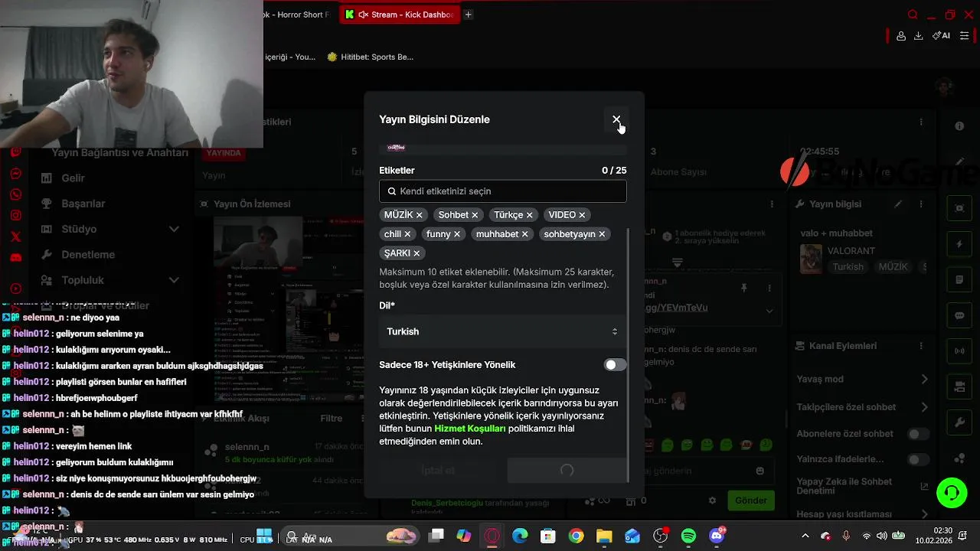
Task: Open the Hititbet bookmark
Action: point(370,57)
